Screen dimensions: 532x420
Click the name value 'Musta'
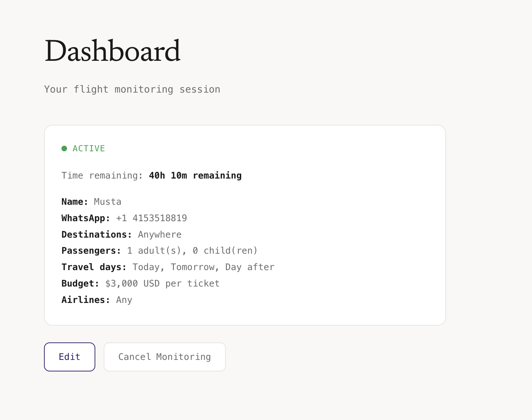108,202
